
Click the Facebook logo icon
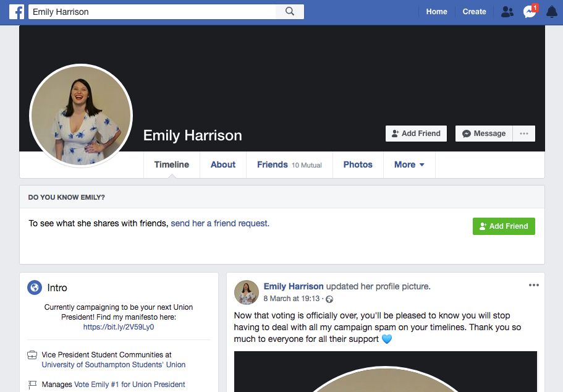17,12
